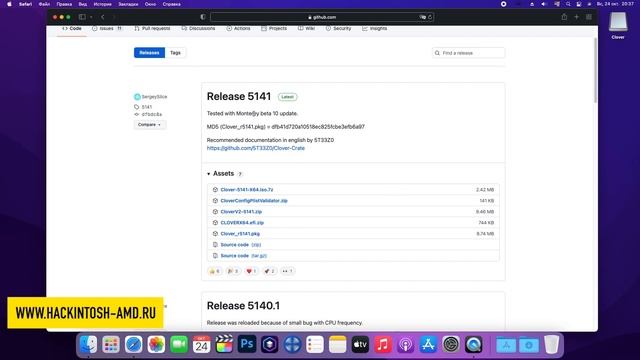Open Calendar from the Dock
This screenshot has height=360, width=640.
pos(202,344)
